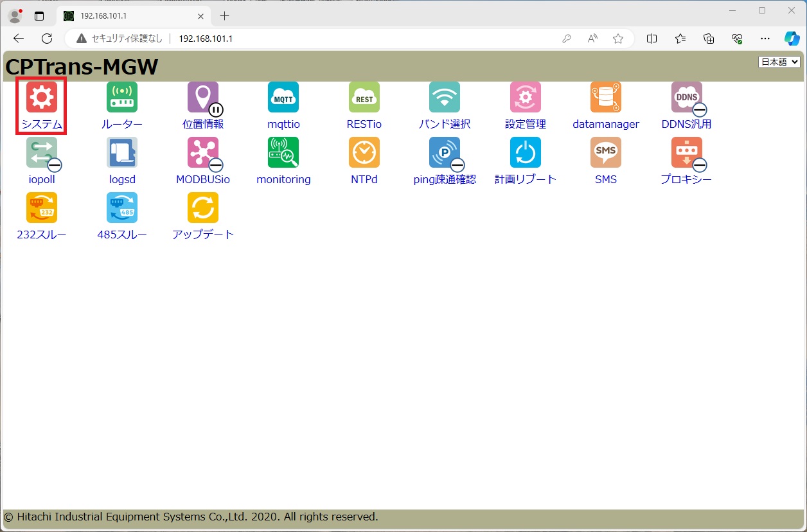Open Browser essentials heart icon
The height and width of the screenshot is (532, 807).
738,39
